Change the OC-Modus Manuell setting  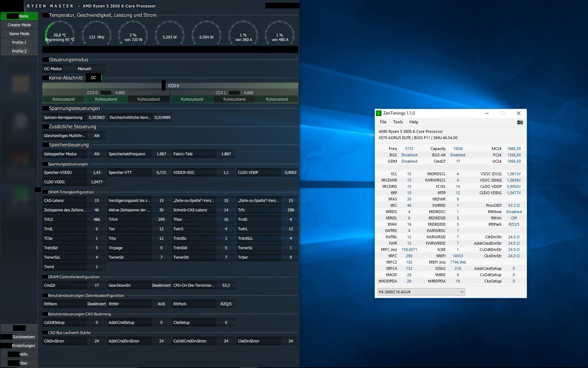(x=84, y=69)
